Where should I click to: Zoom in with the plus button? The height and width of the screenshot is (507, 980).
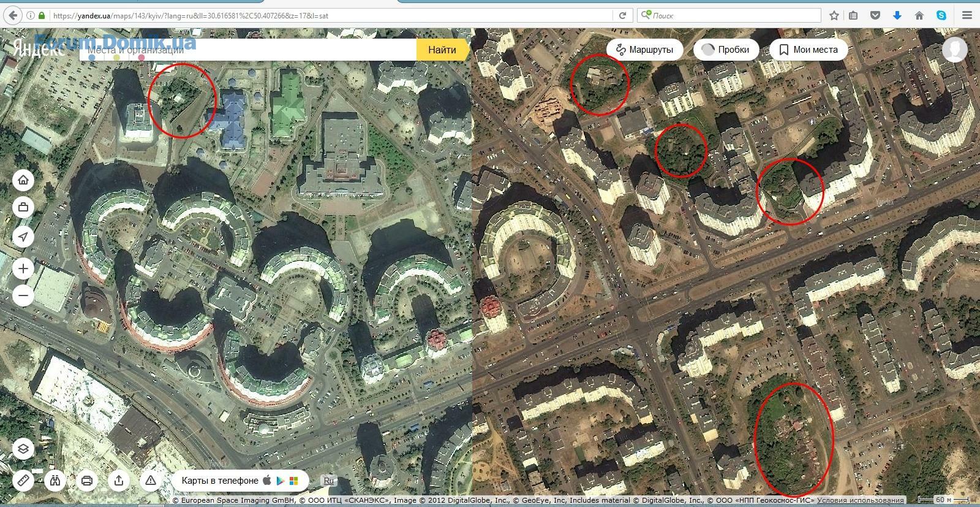click(x=23, y=269)
